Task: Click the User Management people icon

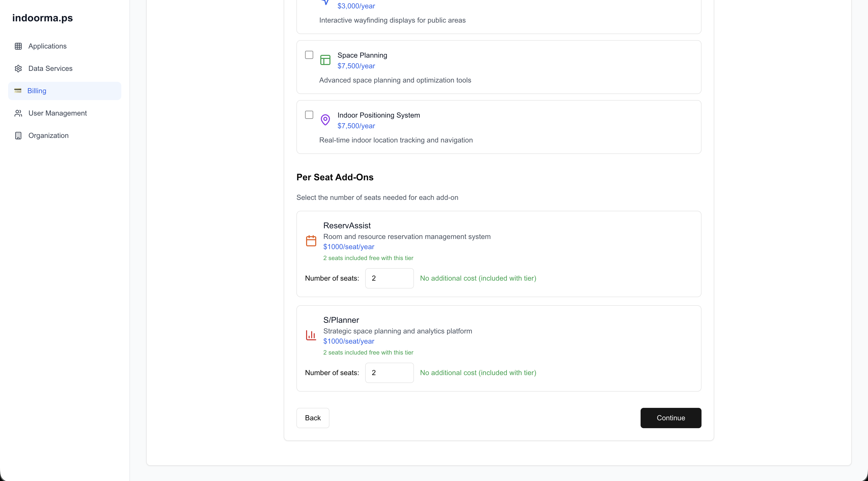Action: pyautogui.click(x=18, y=113)
